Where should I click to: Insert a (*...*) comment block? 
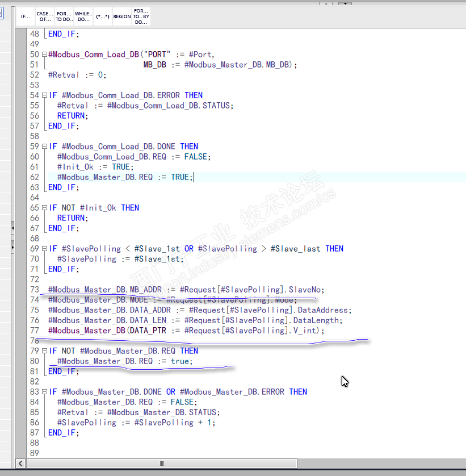103,16
